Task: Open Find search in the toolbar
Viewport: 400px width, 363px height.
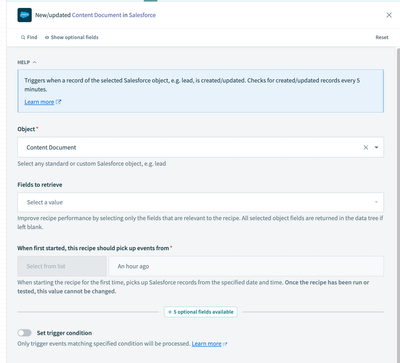Action: 29,37
